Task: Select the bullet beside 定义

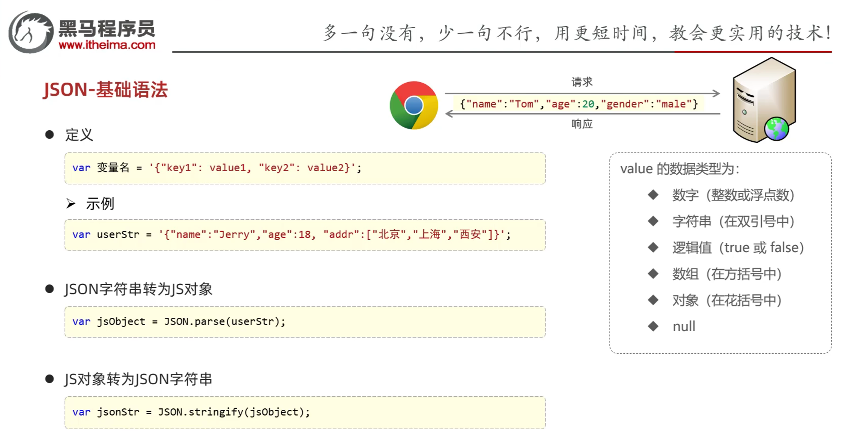Action: tap(49, 134)
